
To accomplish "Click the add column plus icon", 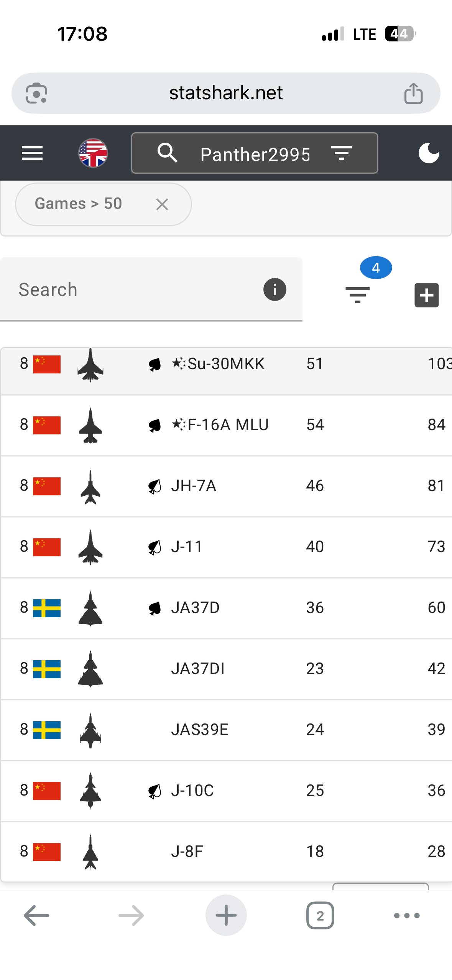I will click(426, 295).
